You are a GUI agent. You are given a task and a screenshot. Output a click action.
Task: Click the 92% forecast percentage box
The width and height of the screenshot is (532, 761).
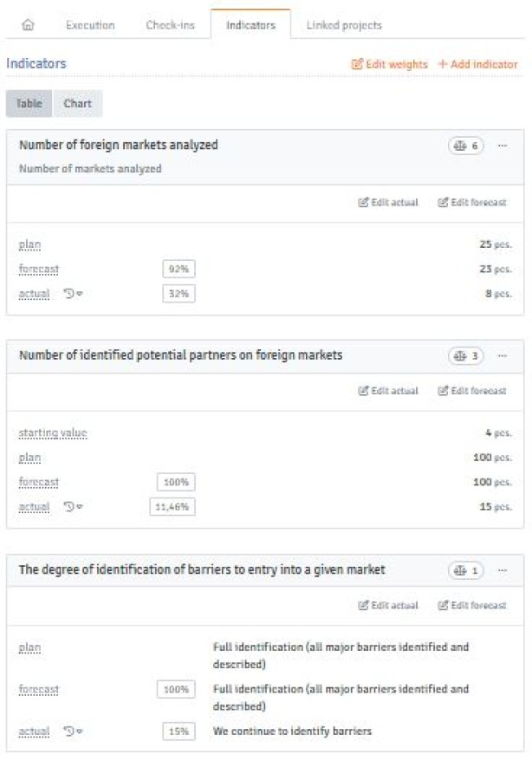[x=178, y=270]
